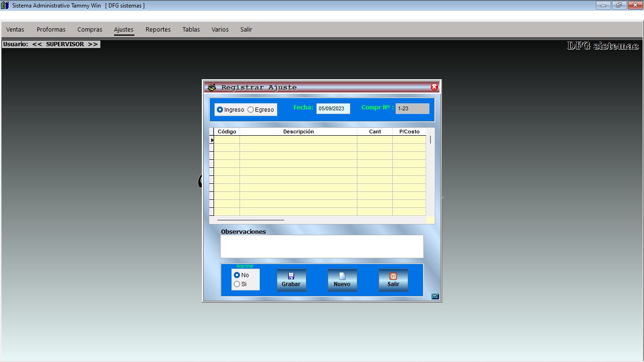Click the first row Cant cell

pyautogui.click(x=375, y=140)
